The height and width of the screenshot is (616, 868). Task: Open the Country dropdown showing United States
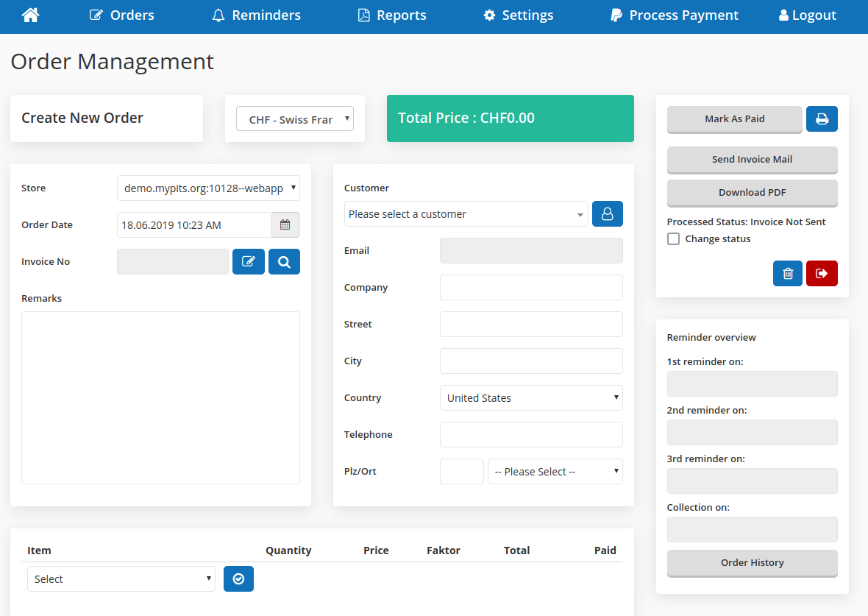point(531,398)
